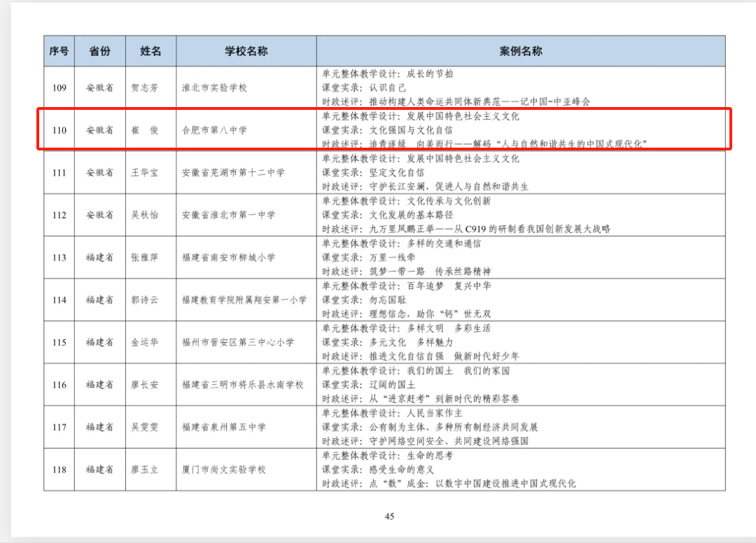Screen dimensions: 756x543
Task: Click 时政述评 line about 网络空间安全
Action: point(426,441)
